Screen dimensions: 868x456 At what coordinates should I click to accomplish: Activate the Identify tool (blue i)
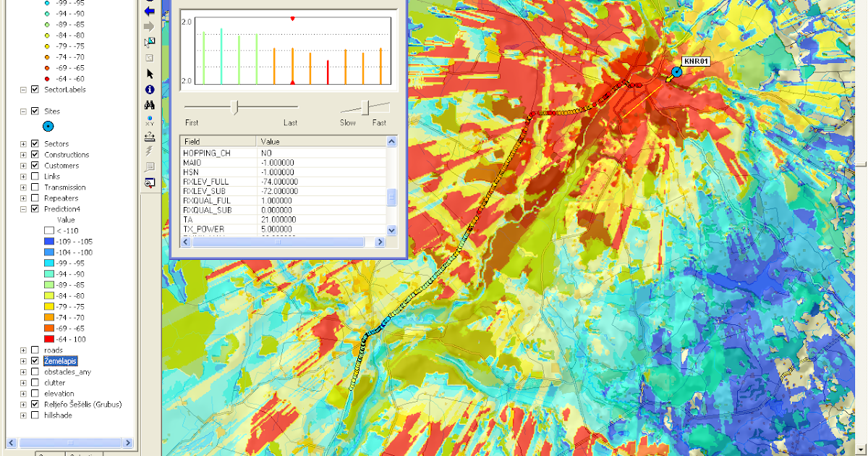pyautogui.click(x=150, y=89)
